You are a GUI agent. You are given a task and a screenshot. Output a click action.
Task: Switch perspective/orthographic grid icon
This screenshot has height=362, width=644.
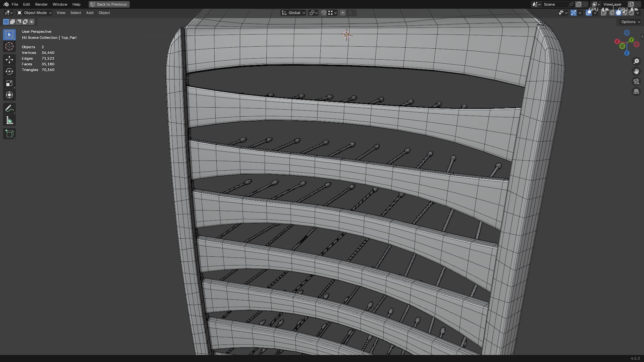tap(636, 92)
